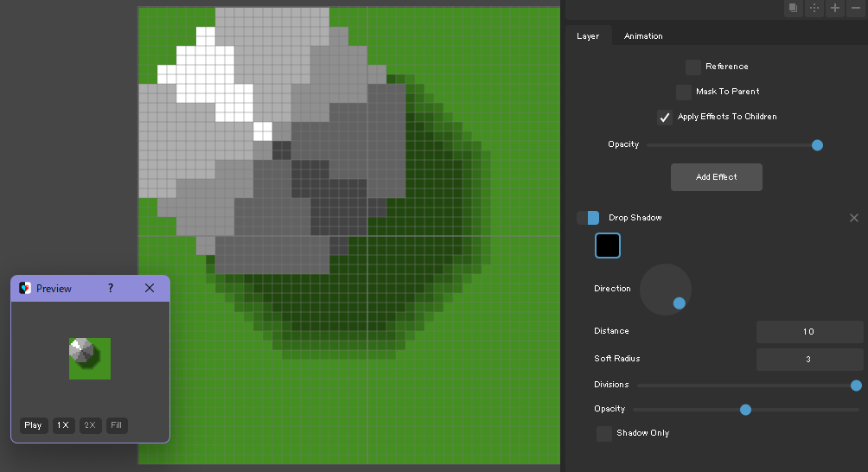The height and width of the screenshot is (472, 868).
Task: Close the Preview window
Action: point(150,288)
